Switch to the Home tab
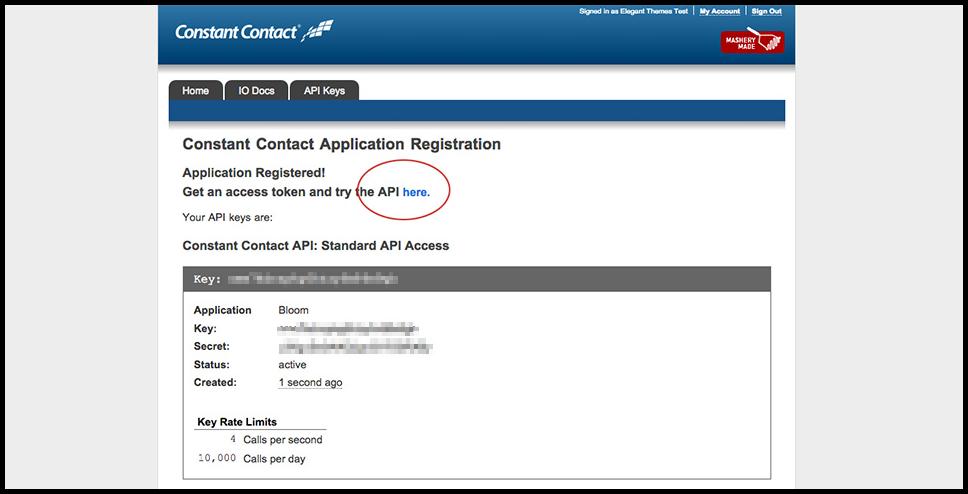Viewport: 968px width, 494px height. tap(195, 90)
